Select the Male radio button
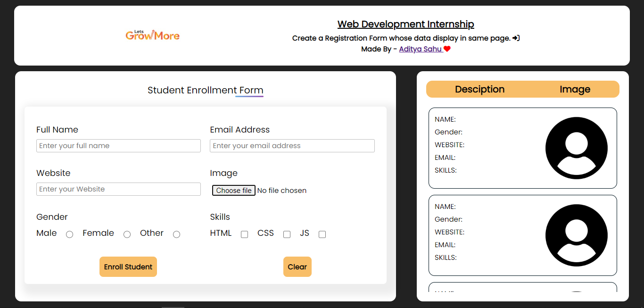This screenshot has width=644, height=308. [69, 234]
